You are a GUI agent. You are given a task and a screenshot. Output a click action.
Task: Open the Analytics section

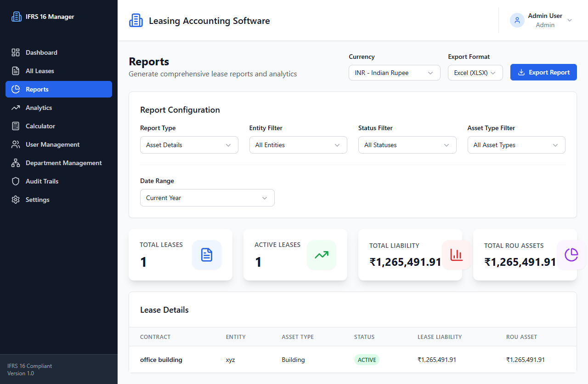point(59,108)
